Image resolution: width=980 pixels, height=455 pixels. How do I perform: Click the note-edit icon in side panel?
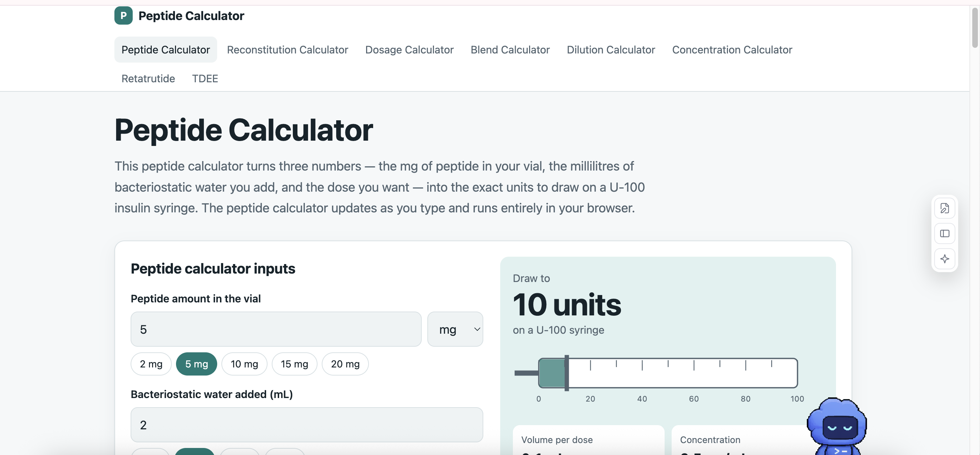944,208
